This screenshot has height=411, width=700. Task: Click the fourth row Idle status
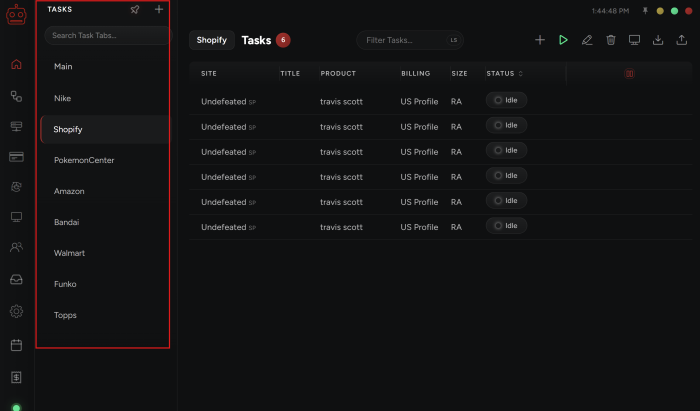click(506, 175)
